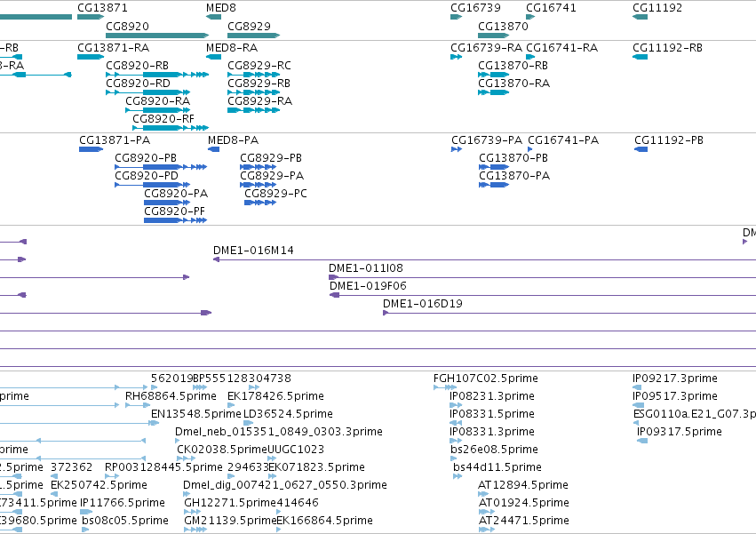Select EST LD36524.5prime
The height and width of the screenshot is (534, 756).
pyautogui.click(x=288, y=414)
